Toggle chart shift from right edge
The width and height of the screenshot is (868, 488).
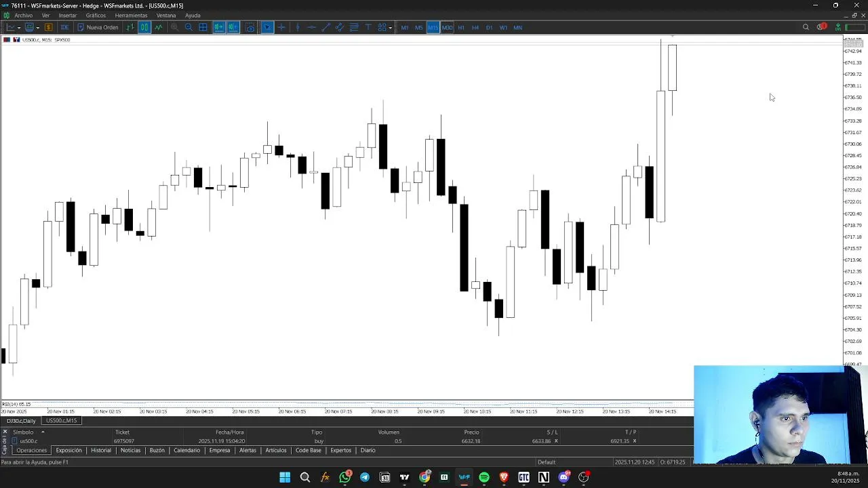coord(233,27)
